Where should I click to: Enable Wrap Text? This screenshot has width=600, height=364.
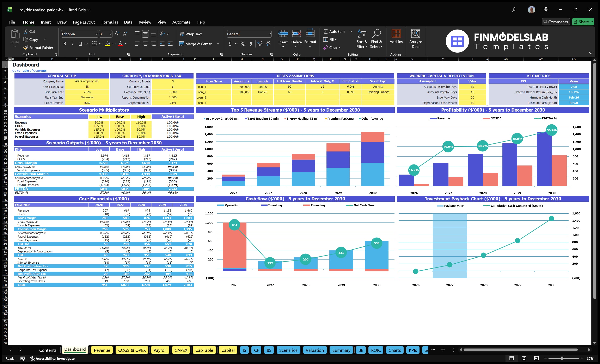click(x=191, y=34)
